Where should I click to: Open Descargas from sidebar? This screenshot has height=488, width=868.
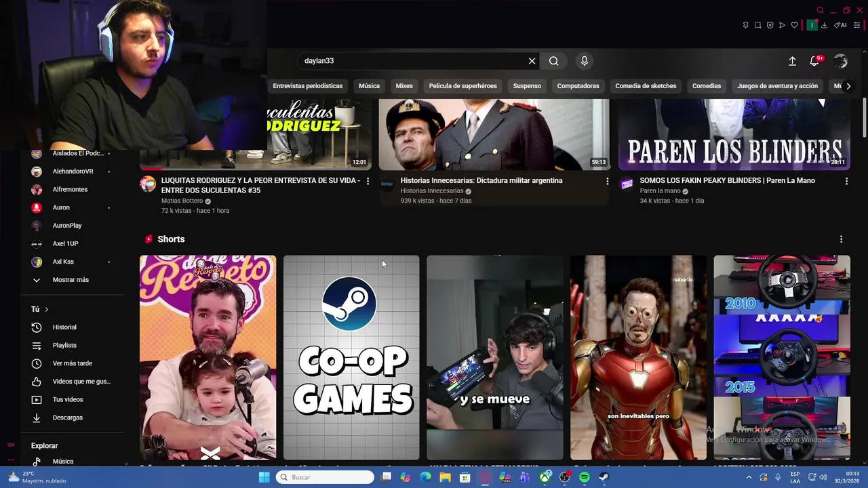pyautogui.click(x=68, y=418)
